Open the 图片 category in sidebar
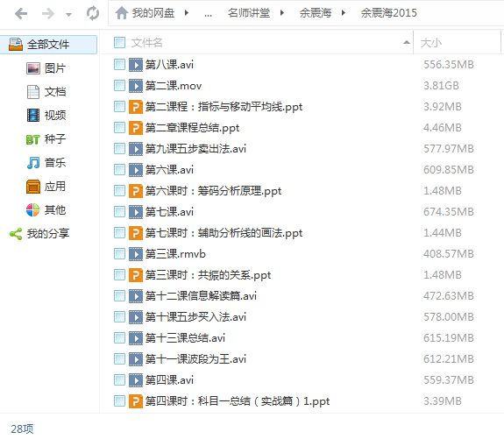Viewport: 504px width, 439px height. coord(46,68)
